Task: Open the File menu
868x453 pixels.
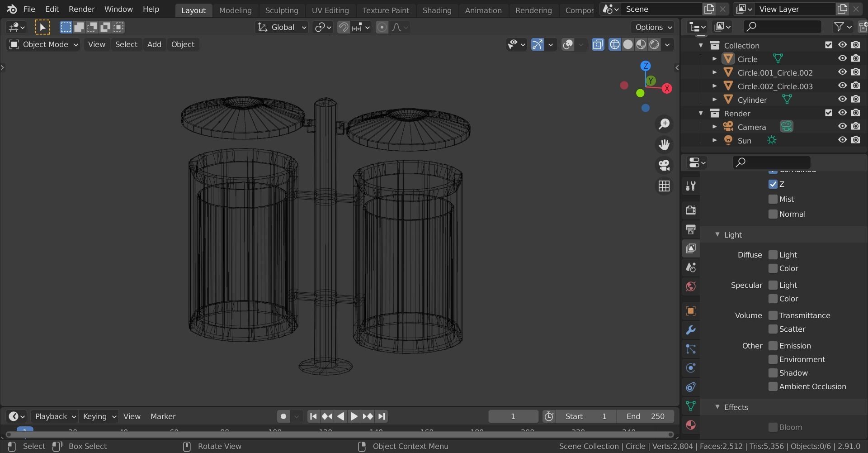Action: point(29,9)
